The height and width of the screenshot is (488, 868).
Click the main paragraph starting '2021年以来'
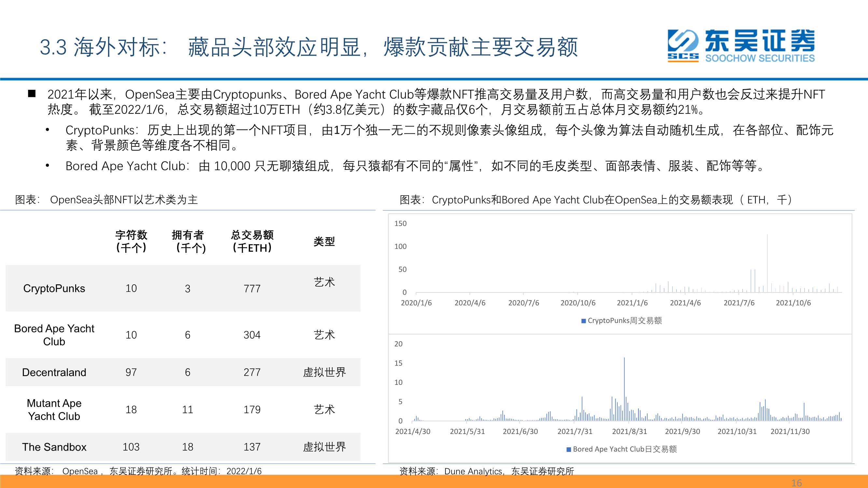click(436, 102)
